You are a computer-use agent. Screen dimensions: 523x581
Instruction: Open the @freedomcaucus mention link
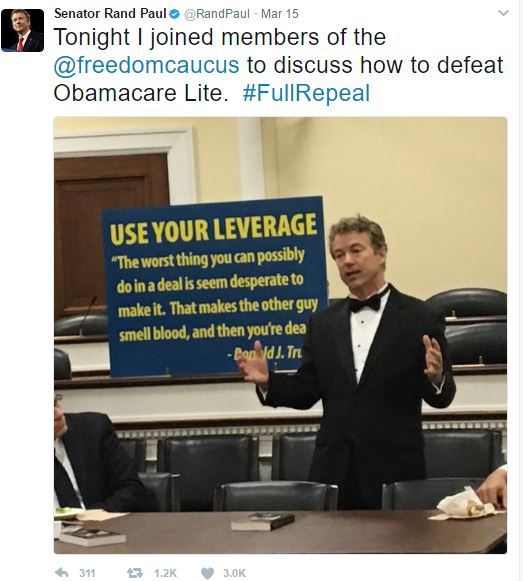[x=146, y=65]
